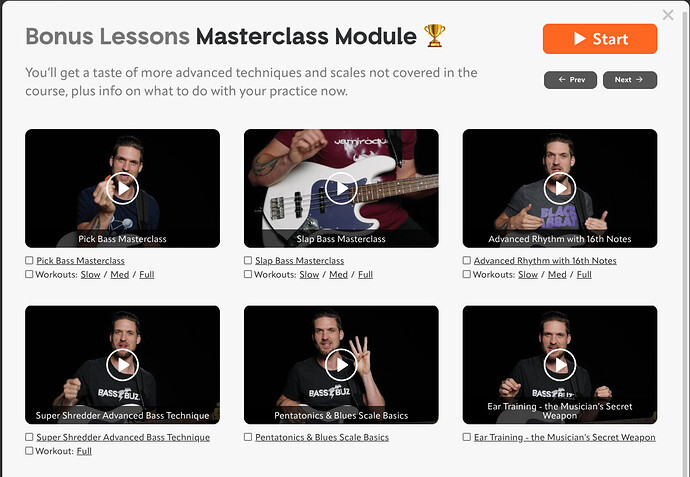Open Full workout for Advanced Rhythm

tap(584, 275)
